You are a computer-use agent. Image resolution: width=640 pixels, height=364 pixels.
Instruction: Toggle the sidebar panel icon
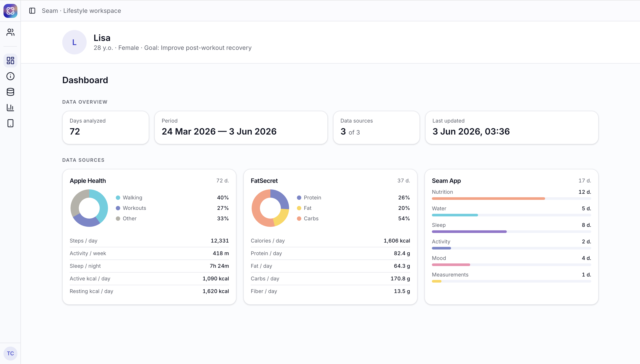(32, 11)
